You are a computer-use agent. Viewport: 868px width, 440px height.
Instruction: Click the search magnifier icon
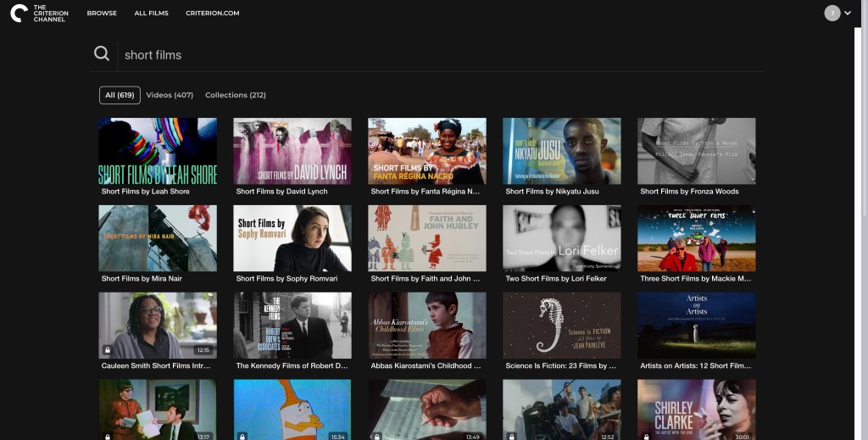click(x=102, y=54)
